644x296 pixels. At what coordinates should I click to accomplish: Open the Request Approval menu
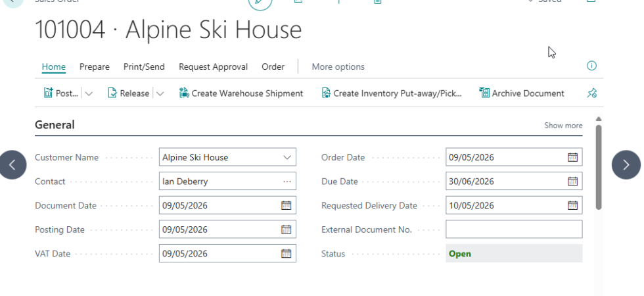213,66
